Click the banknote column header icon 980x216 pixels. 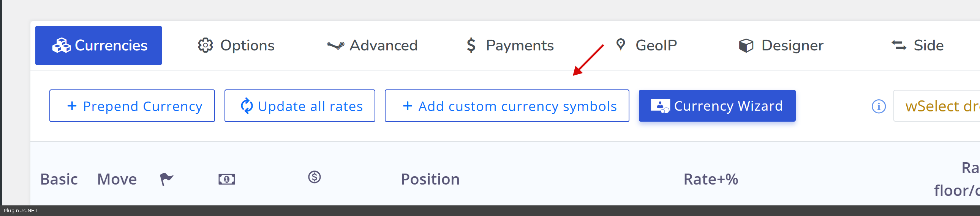[227, 179]
